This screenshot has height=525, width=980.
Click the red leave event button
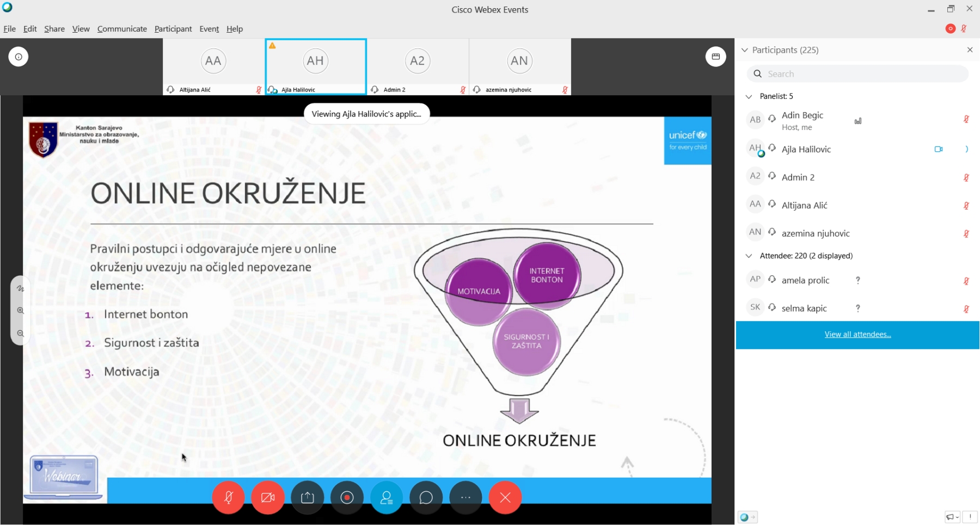505,497
